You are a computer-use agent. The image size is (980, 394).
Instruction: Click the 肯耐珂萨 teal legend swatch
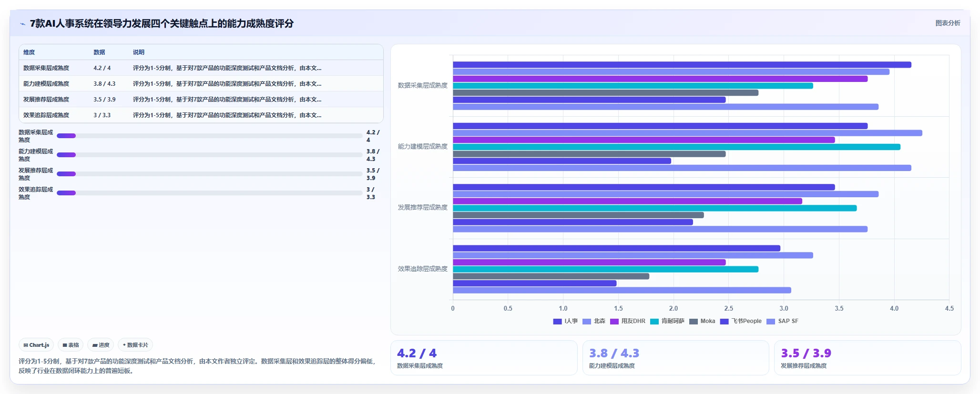(x=654, y=322)
